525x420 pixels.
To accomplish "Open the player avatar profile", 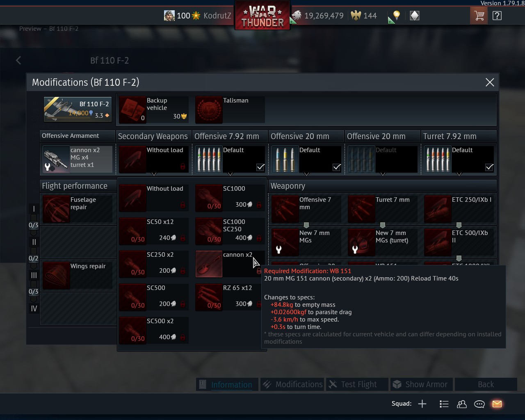I will tap(169, 16).
